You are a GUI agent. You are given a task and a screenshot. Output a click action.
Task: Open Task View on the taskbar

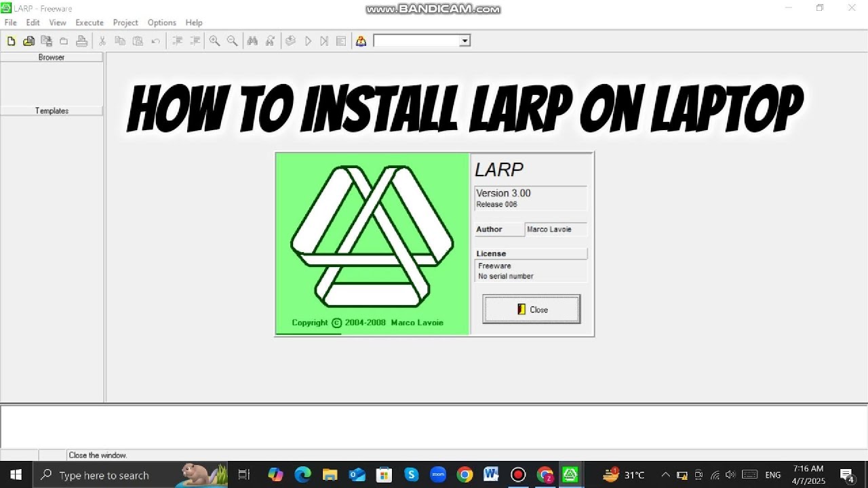point(244,475)
